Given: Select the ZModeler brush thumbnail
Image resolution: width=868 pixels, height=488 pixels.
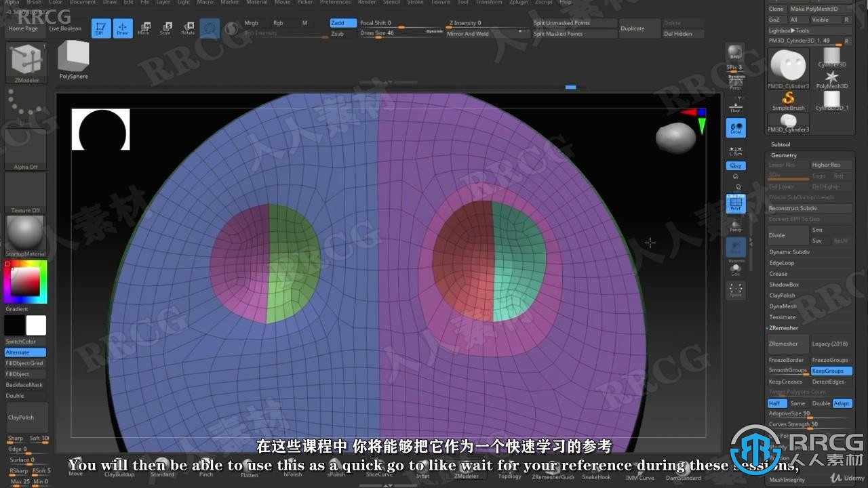Looking at the screenshot, I should [x=27, y=62].
